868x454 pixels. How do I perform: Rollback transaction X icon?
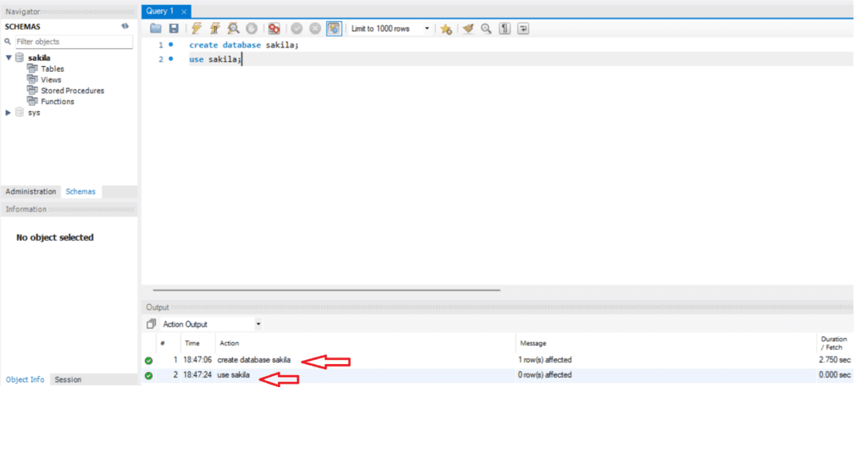315,28
